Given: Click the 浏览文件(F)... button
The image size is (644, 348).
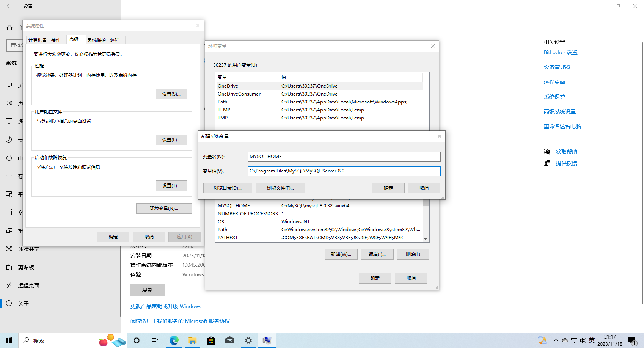Looking at the screenshot, I should (x=280, y=188).
